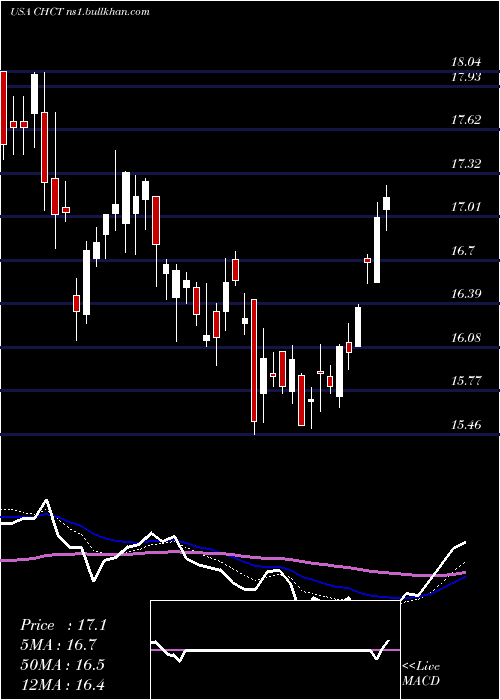
Task: Click the 16.08 price axis label
Action: (x=466, y=338)
